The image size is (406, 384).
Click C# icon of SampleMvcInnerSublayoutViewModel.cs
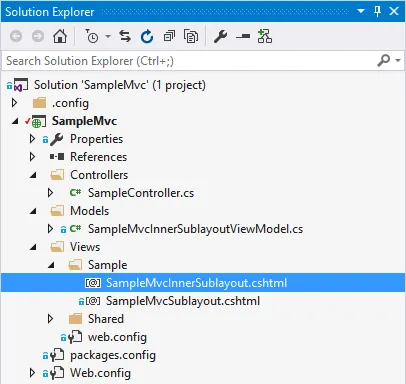(x=76, y=228)
